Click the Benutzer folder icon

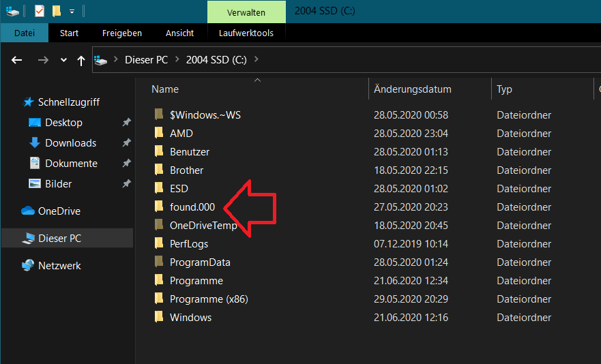159,151
